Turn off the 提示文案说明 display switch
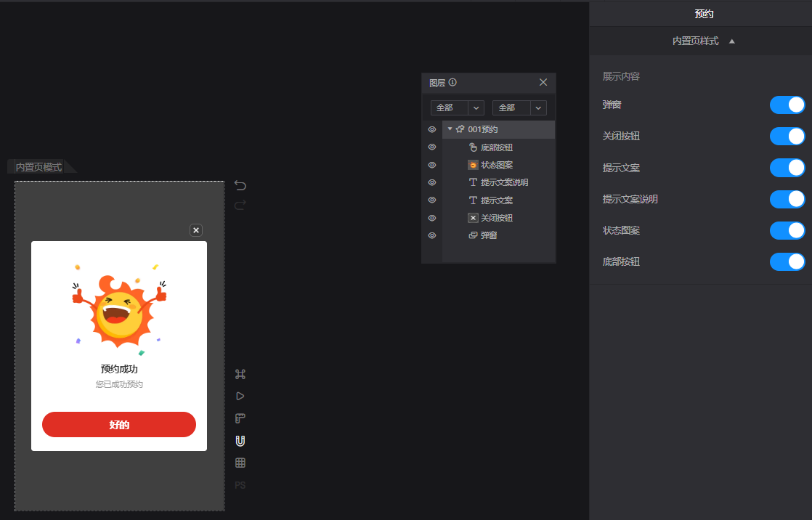812x520 pixels. (787, 199)
